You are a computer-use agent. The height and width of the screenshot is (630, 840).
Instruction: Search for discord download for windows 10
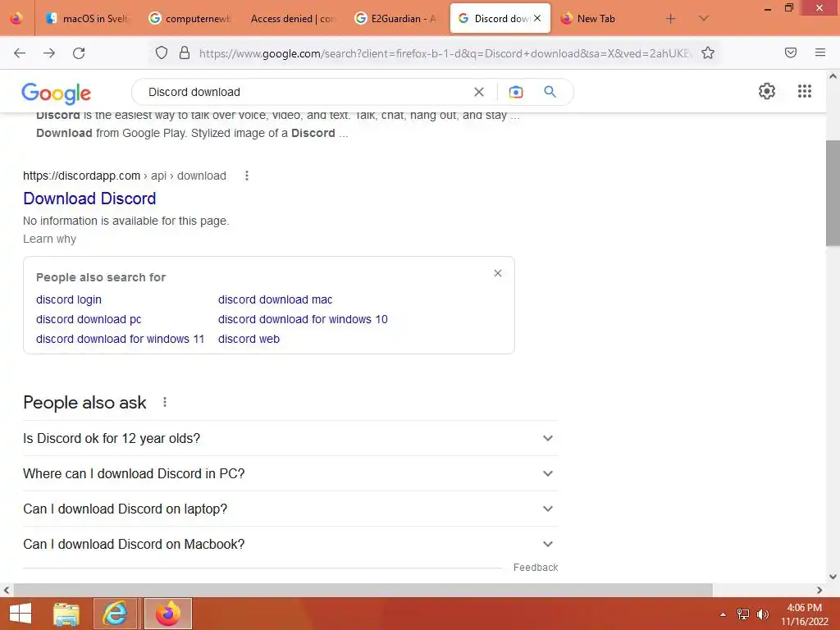pyautogui.click(x=303, y=319)
